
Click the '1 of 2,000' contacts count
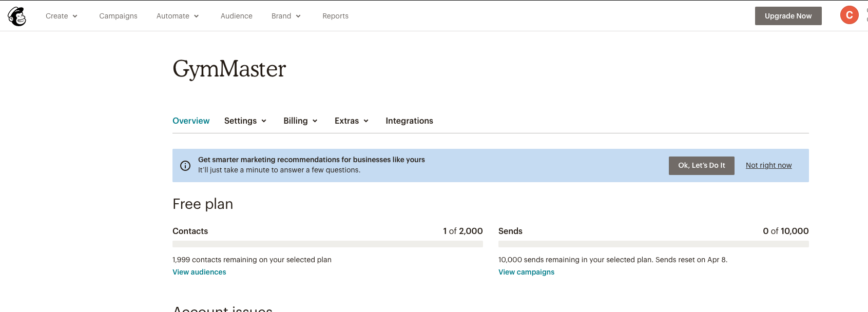coord(462,231)
